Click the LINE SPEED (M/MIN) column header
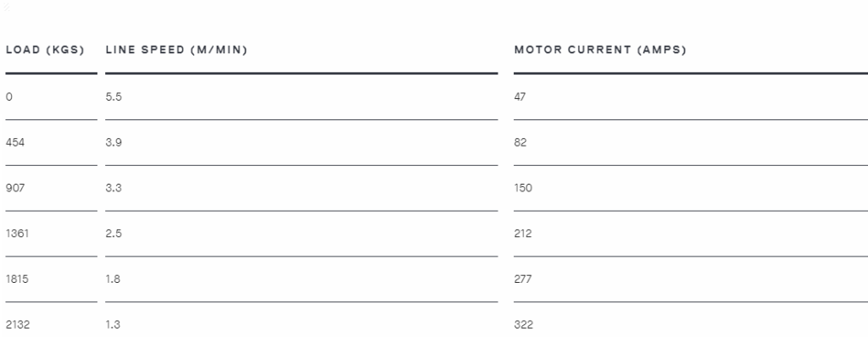Image resolution: width=868 pixels, height=337 pixels. tap(176, 50)
